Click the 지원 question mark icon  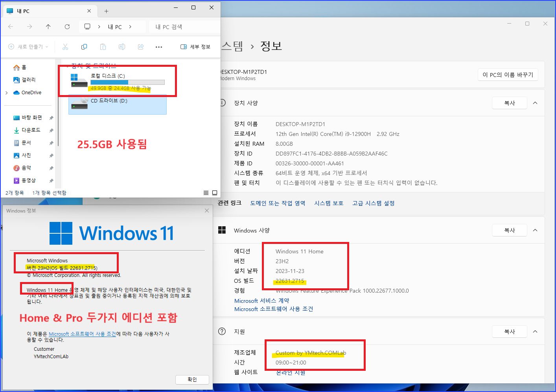tap(222, 331)
